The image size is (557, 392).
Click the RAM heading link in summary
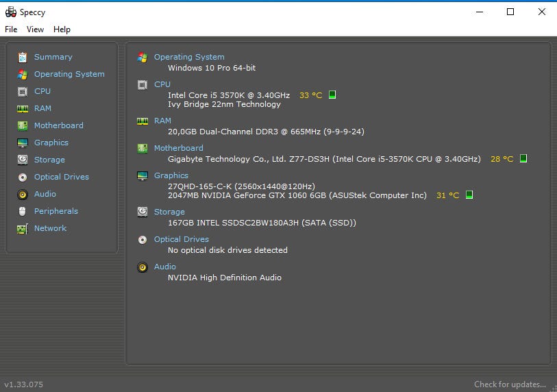(x=162, y=121)
